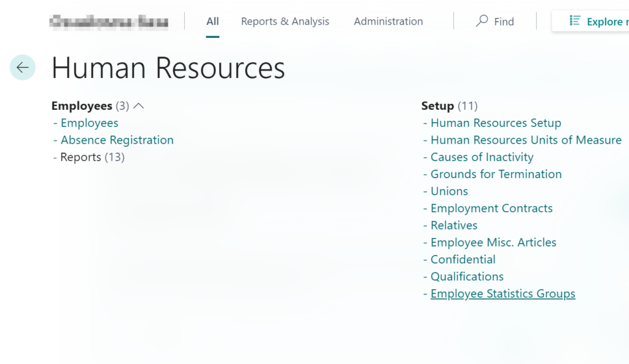The image size is (629, 364).
Task: Open the Employees list link
Action: tap(89, 123)
